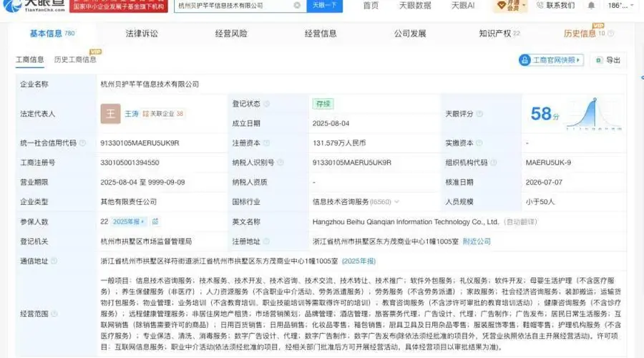Click the help icon next to 注册地址
Viewport: 644px width, 358px height.
[x=267, y=241]
